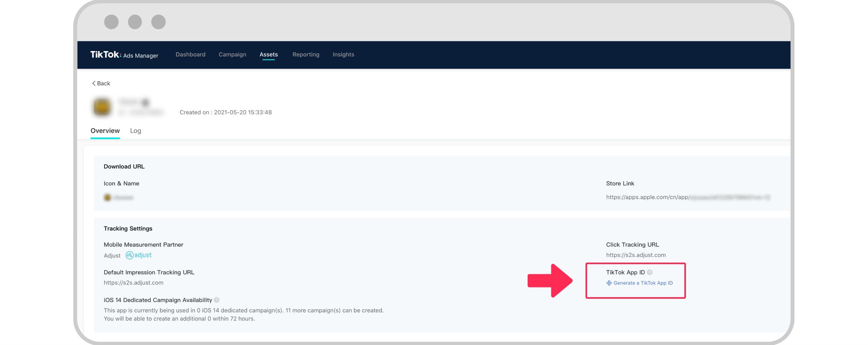
Task: Click the created-on date text
Action: (x=225, y=112)
